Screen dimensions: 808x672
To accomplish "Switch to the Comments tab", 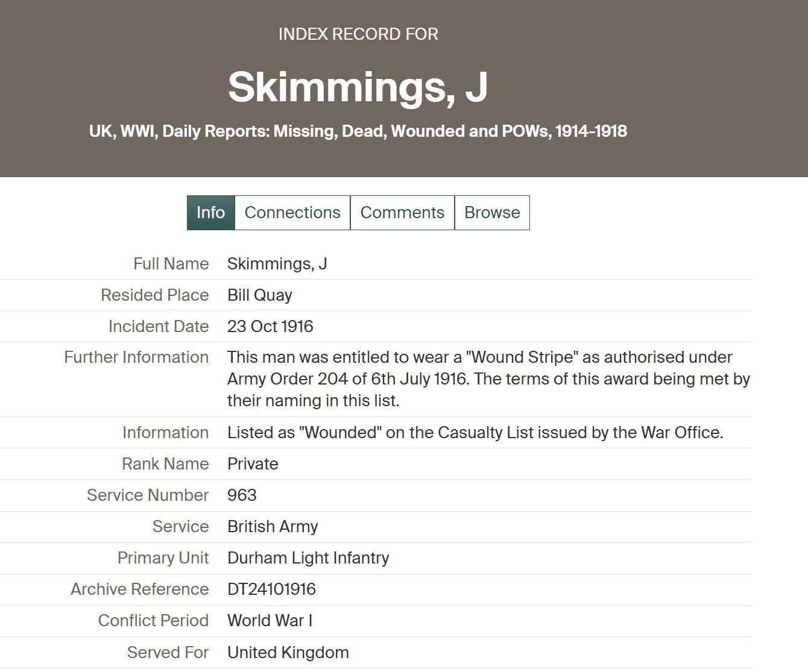I will [402, 213].
